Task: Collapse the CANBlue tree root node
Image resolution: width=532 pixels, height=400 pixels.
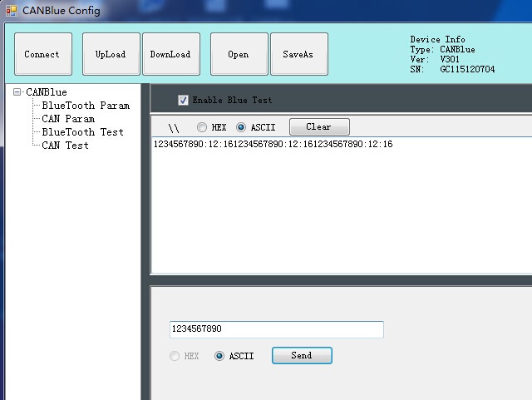Action: click(x=17, y=92)
